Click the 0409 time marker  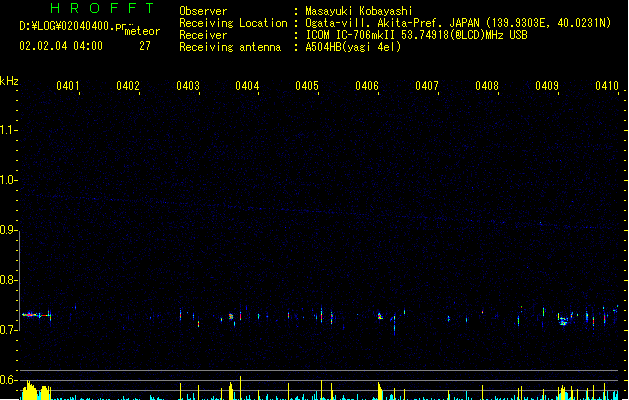(547, 86)
